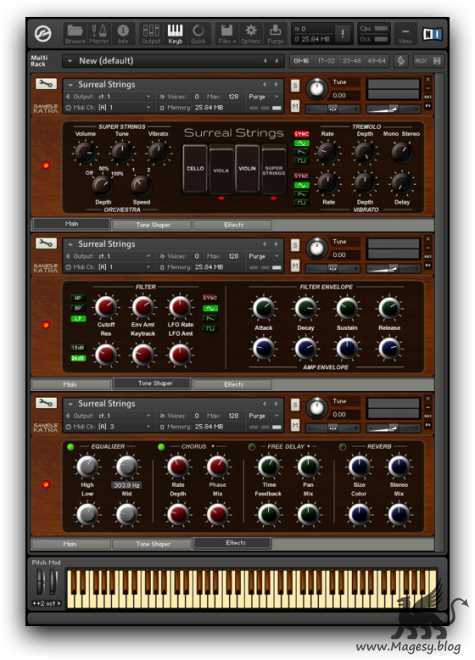Screen dimensions: 475x660
Task: Open the Browse folder icon
Action: [75, 34]
